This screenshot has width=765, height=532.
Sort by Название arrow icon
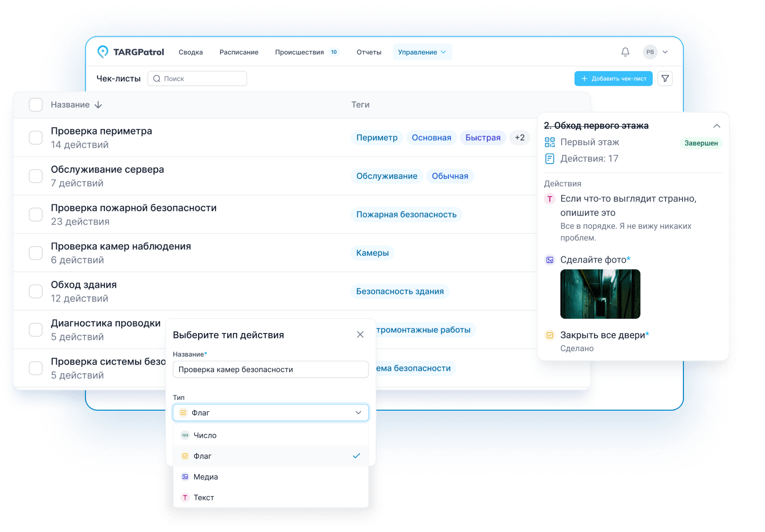(x=98, y=105)
